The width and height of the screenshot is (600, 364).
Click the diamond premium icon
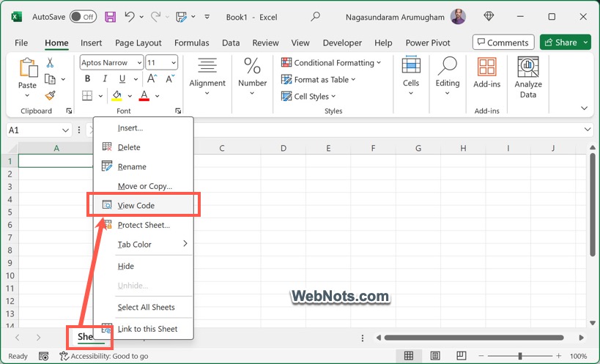[x=489, y=16]
